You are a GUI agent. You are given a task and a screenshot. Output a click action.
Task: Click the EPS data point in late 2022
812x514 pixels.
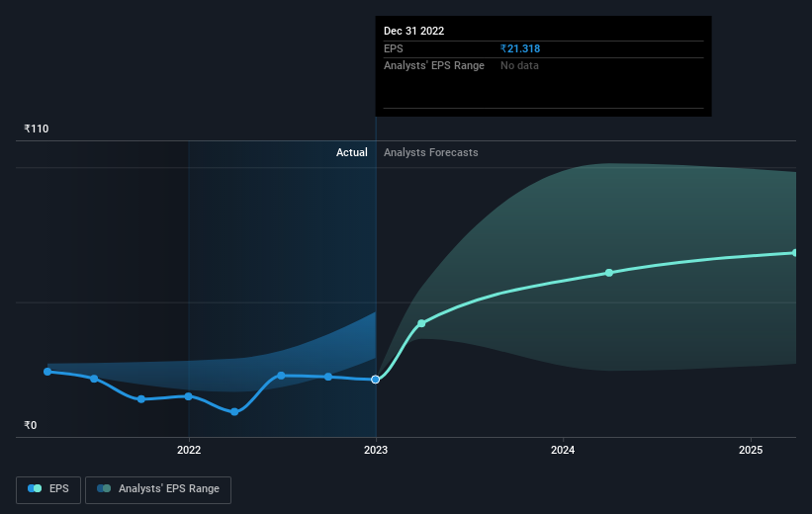click(328, 377)
